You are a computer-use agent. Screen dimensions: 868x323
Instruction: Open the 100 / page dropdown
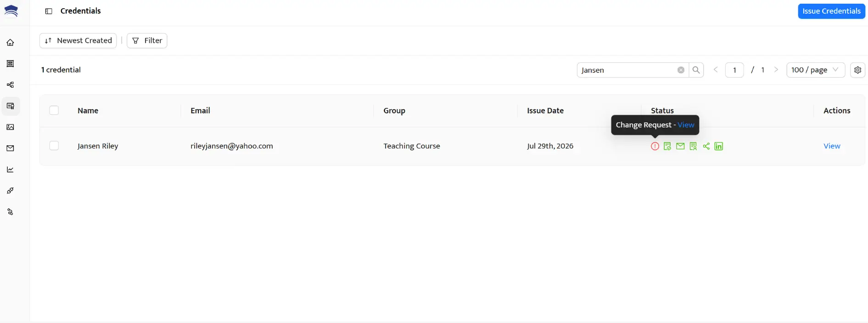coord(815,70)
